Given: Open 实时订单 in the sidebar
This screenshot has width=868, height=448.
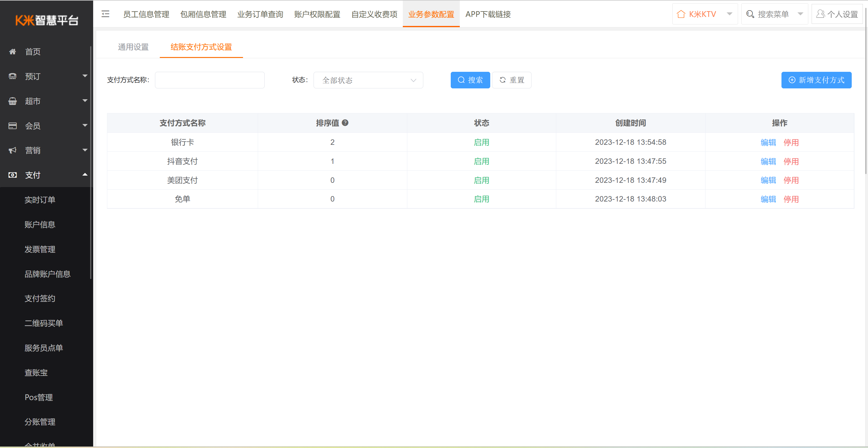Looking at the screenshot, I should [x=40, y=199].
